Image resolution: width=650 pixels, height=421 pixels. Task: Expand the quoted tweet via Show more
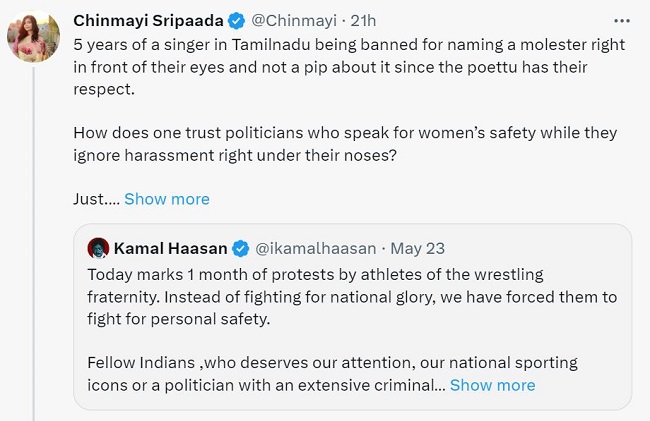click(x=492, y=385)
